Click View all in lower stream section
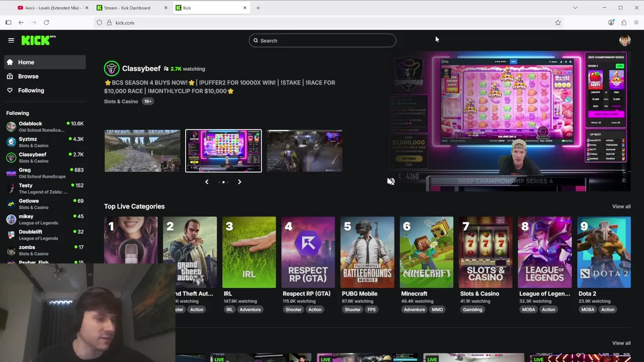644x362 pixels. (621, 343)
